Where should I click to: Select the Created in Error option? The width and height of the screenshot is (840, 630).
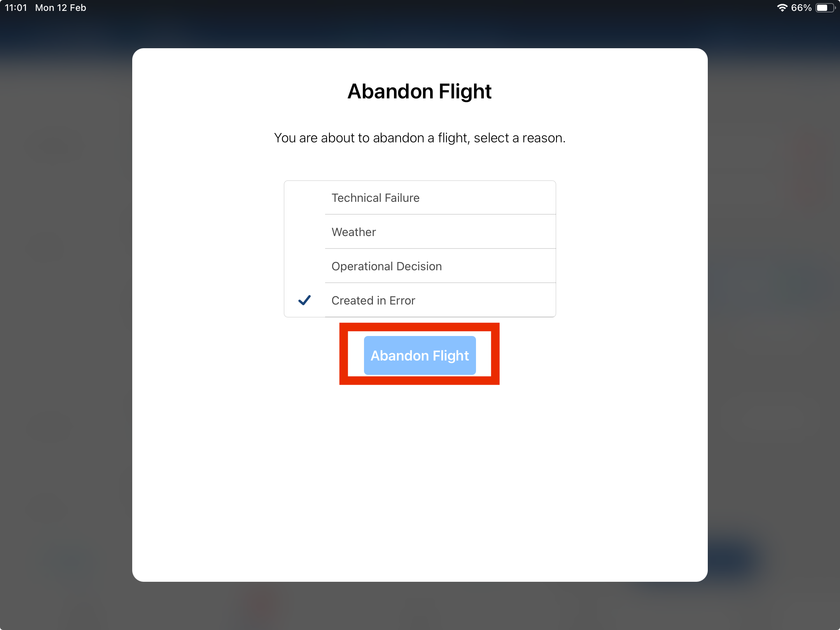373,301
